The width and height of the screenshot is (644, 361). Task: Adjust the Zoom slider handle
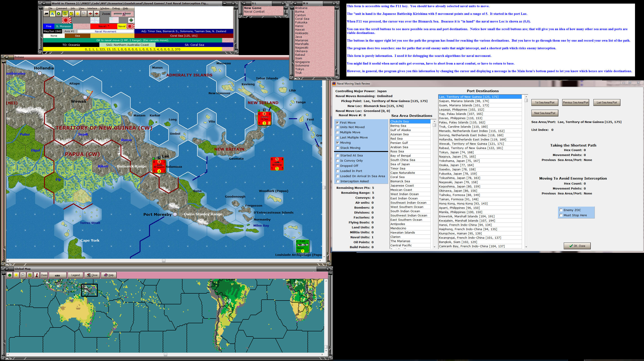tap(123, 14)
